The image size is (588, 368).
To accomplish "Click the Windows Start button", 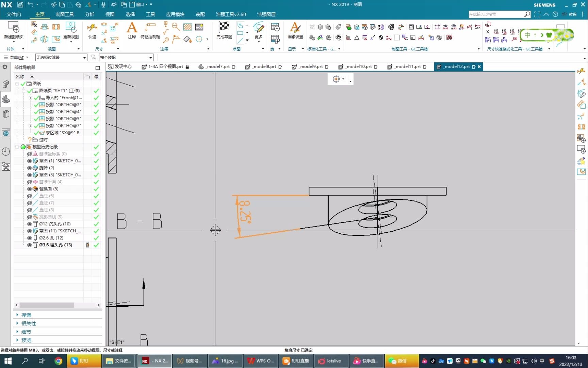I will pyautogui.click(x=8, y=361).
